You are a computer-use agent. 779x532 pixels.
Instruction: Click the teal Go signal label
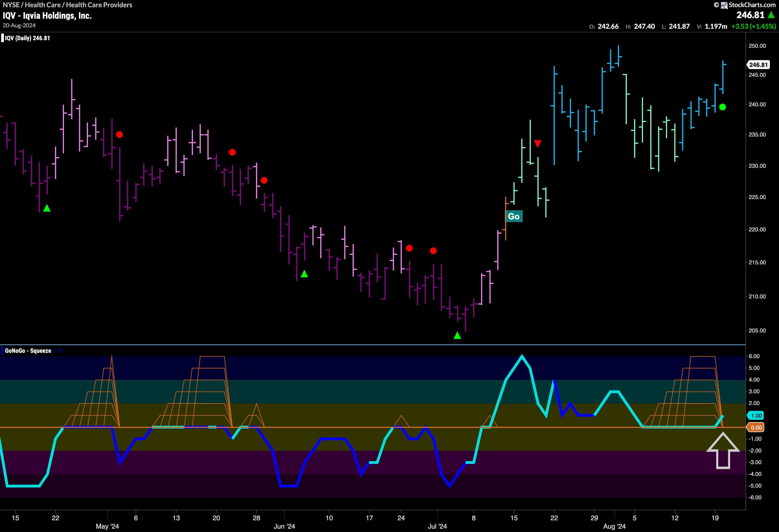(x=513, y=216)
